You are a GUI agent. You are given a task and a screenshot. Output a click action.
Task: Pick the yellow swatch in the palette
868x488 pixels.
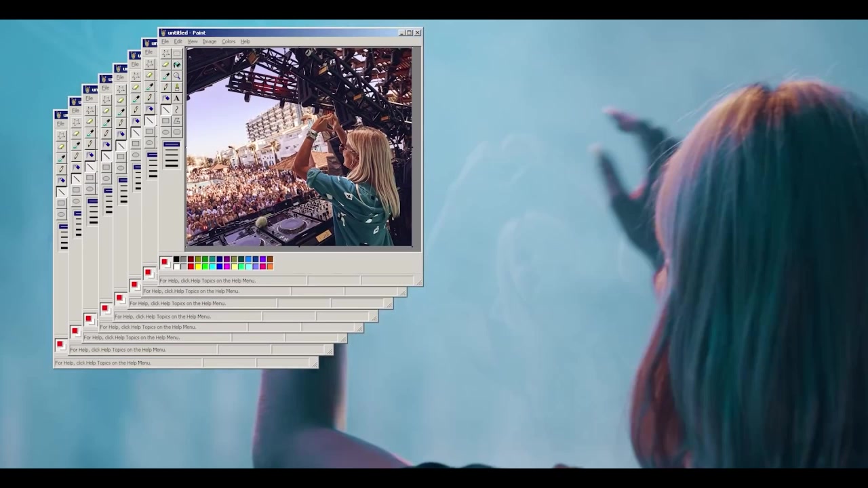(x=198, y=266)
